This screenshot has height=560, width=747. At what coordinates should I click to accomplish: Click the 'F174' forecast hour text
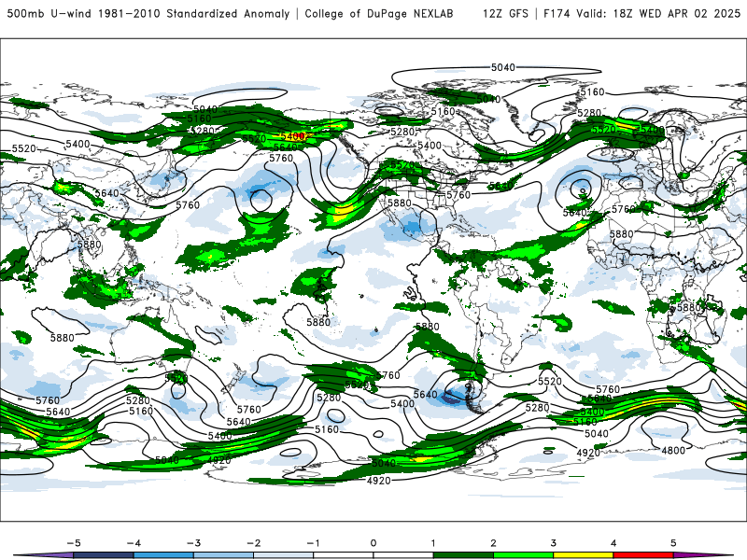pyautogui.click(x=557, y=13)
